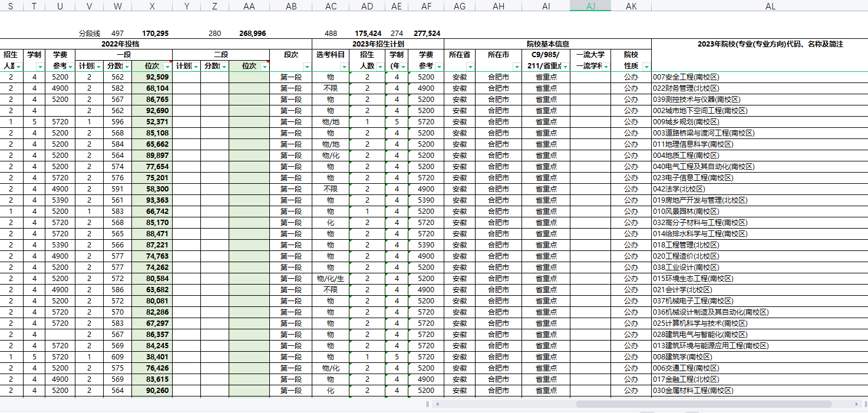Screen dimensions: 868x413
Task: Open column AF 学费参考 filter dropdown
Action: tap(438, 67)
